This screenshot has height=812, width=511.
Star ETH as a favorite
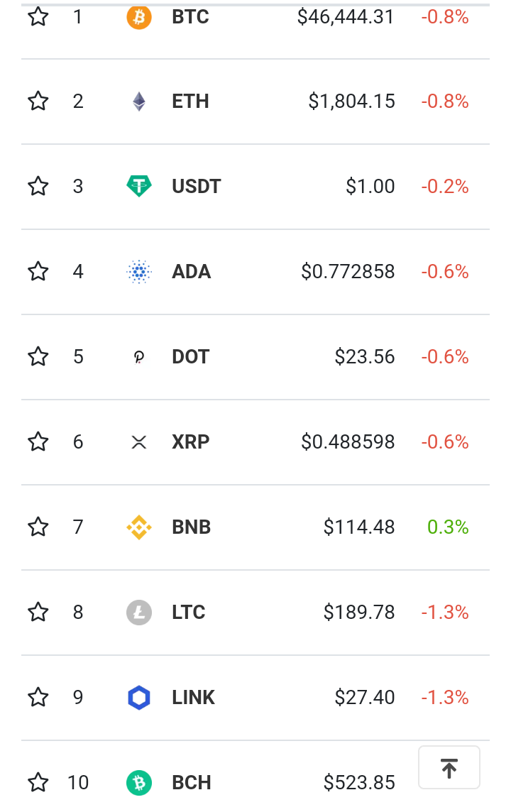click(x=38, y=101)
